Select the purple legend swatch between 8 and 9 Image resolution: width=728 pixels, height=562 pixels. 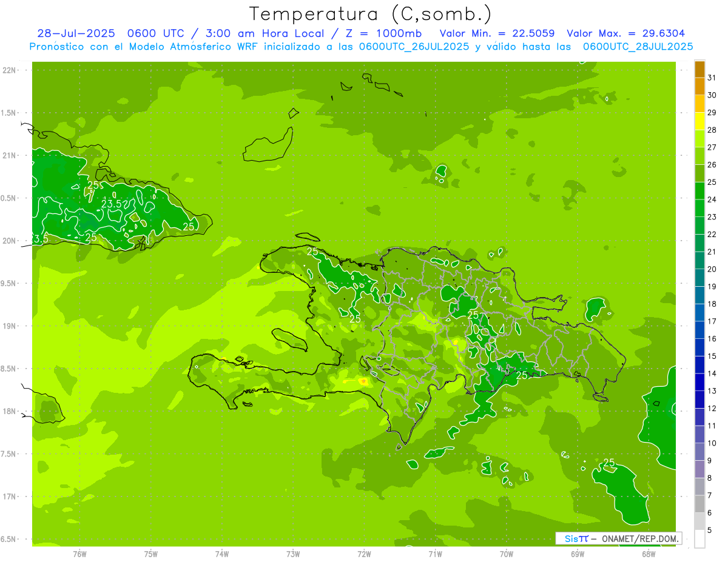coord(699,470)
